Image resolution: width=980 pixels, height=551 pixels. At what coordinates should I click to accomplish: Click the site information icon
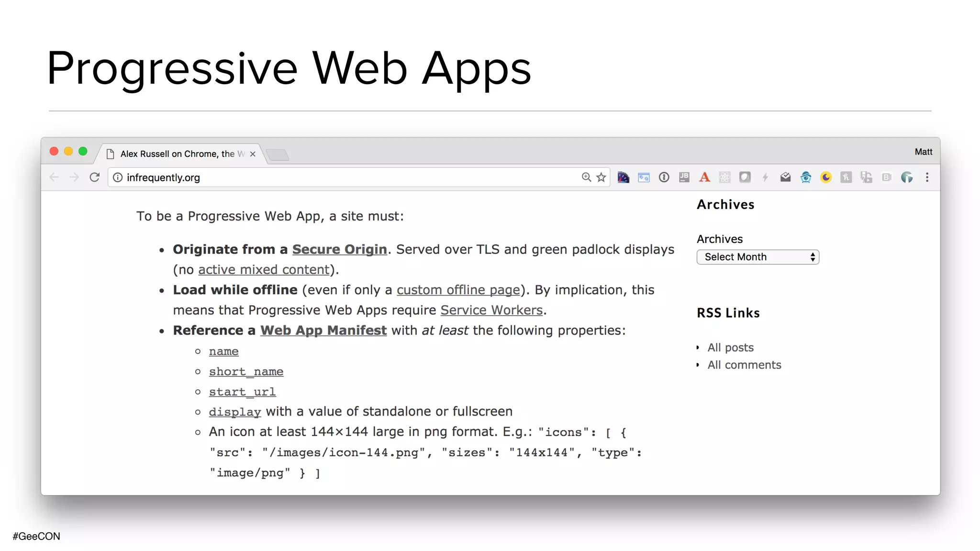118,177
